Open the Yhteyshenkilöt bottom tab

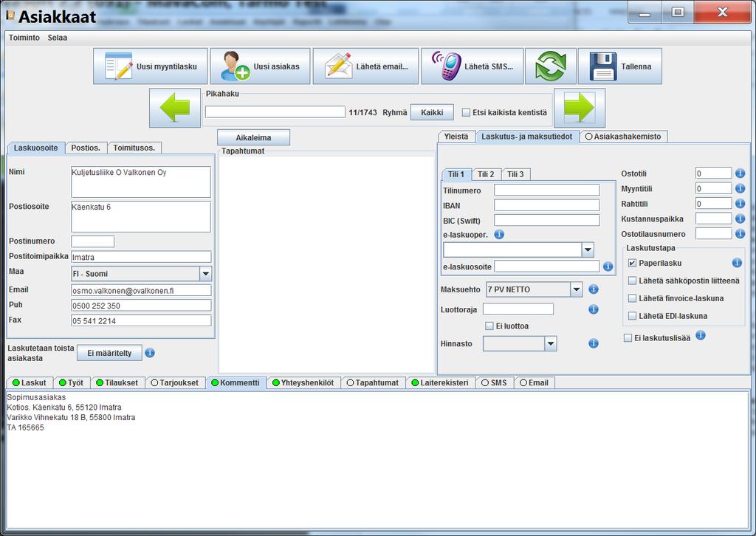[303, 382]
